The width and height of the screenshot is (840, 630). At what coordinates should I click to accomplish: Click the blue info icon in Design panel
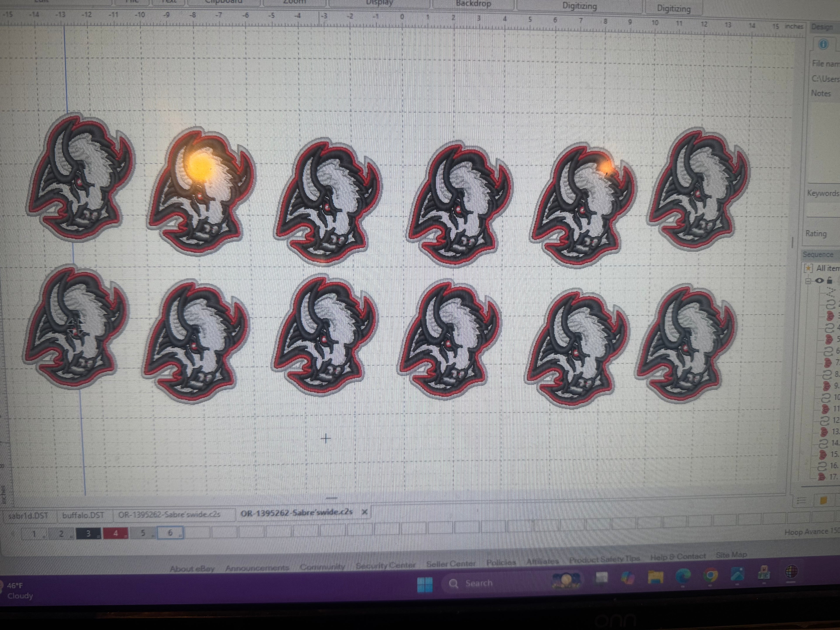(x=823, y=44)
